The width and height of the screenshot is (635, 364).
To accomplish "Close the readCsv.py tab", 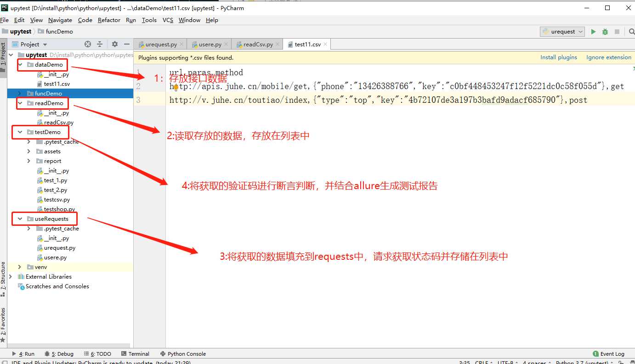I will click(278, 44).
